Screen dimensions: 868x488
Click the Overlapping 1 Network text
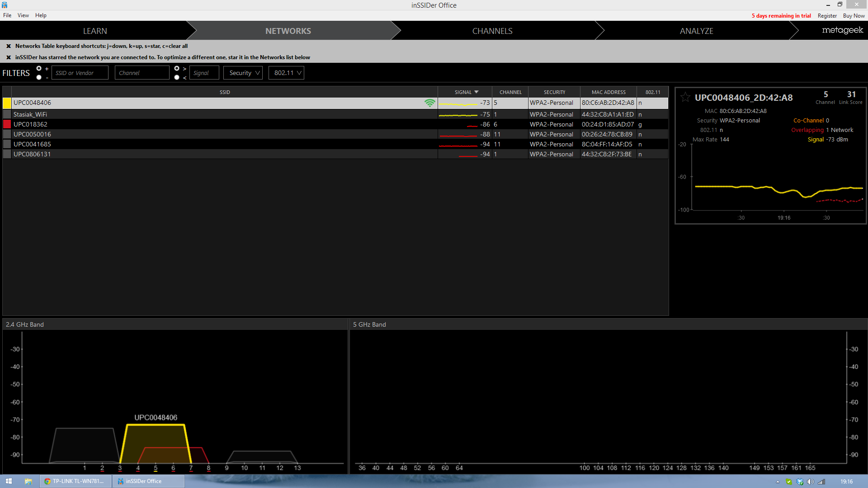coord(822,130)
